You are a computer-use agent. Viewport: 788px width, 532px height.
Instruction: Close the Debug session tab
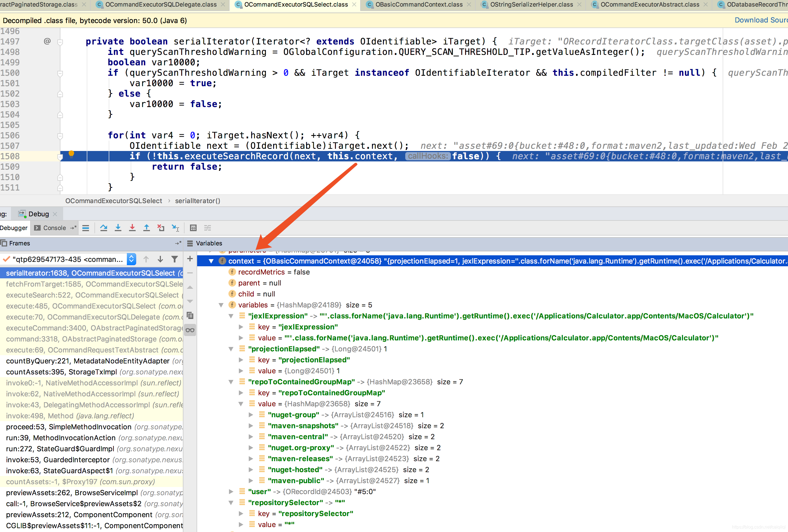click(55, 214)
